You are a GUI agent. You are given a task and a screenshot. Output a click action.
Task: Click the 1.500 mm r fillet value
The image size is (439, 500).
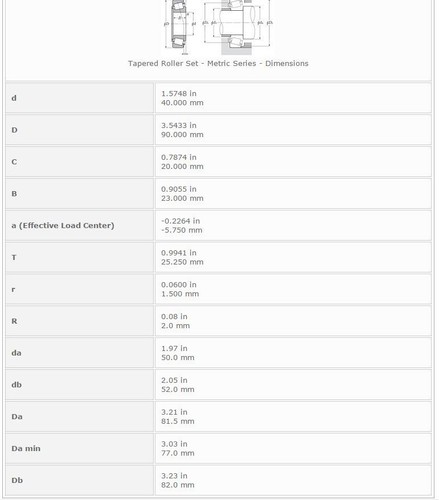[x=180, y=294]
